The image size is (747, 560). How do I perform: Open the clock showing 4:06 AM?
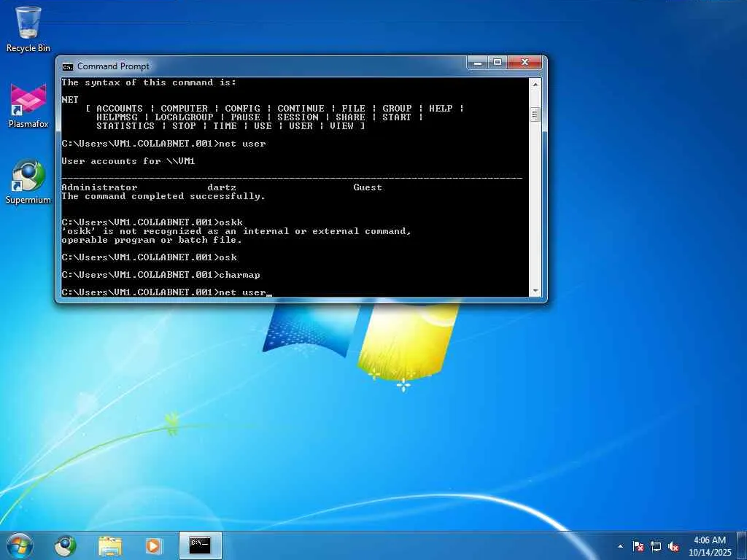coord(709,540)
